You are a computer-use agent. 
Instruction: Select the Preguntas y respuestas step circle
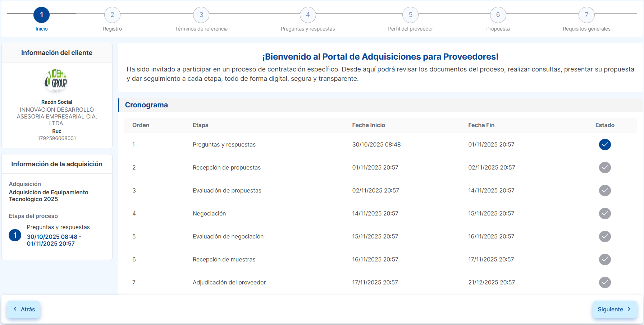pos(308,15)
